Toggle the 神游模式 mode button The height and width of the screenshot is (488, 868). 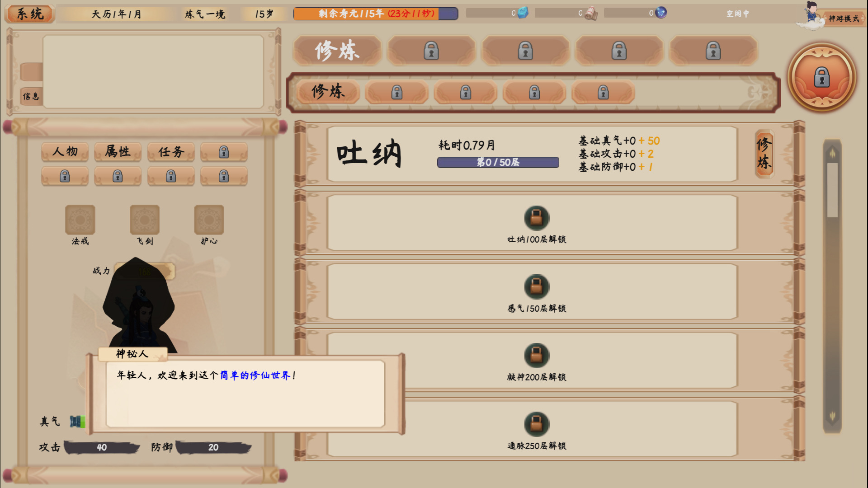click(x=844, y=19)
